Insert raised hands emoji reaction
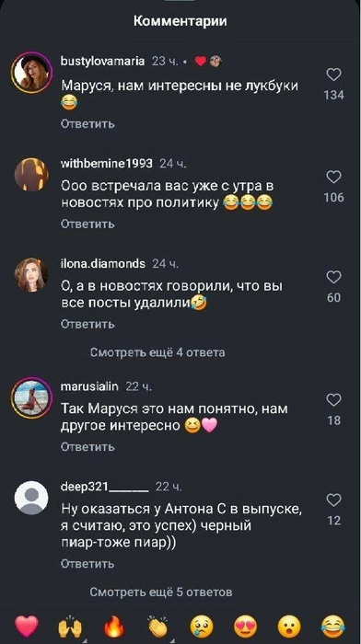361x644 pixels. click(x=70, y=627)
